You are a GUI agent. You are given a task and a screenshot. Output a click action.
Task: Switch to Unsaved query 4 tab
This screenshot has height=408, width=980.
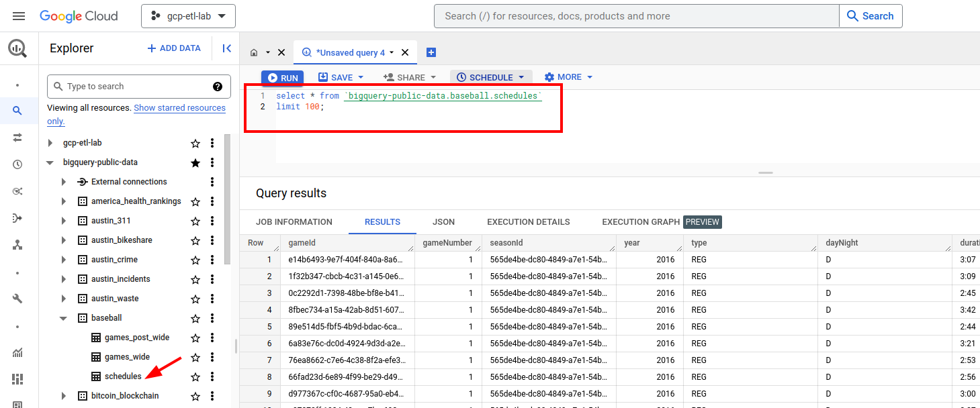click(350, 52)
